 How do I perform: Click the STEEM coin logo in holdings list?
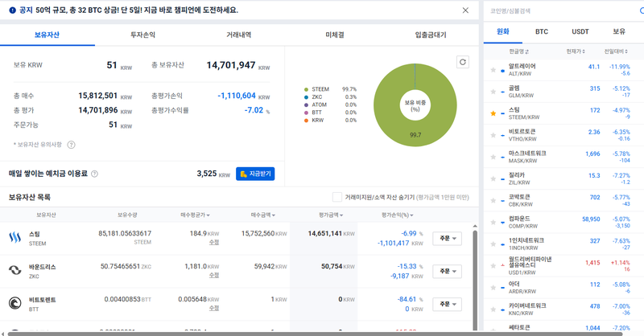coord(14,237)
